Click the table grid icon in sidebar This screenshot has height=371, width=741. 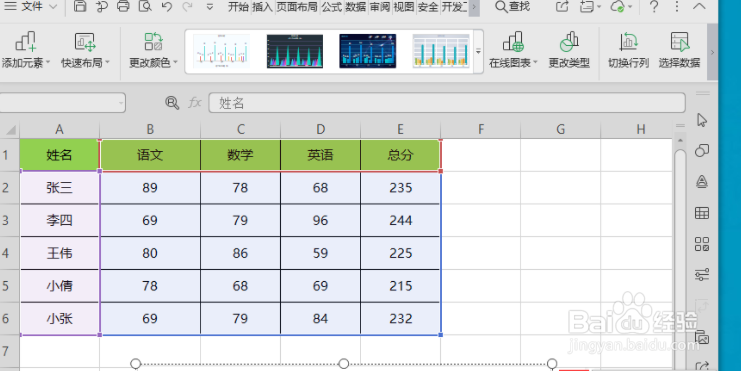coord(702,213)
